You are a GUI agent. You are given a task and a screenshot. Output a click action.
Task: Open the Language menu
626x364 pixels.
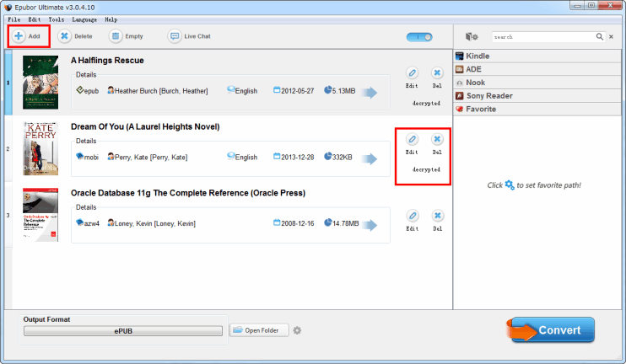84,19
